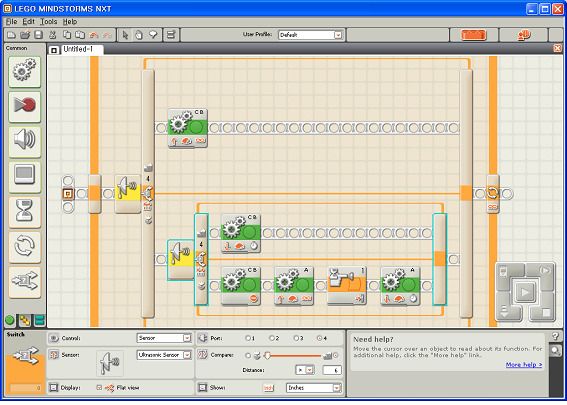
Task: Switch to the Custom palette icon
Action: 39,320
